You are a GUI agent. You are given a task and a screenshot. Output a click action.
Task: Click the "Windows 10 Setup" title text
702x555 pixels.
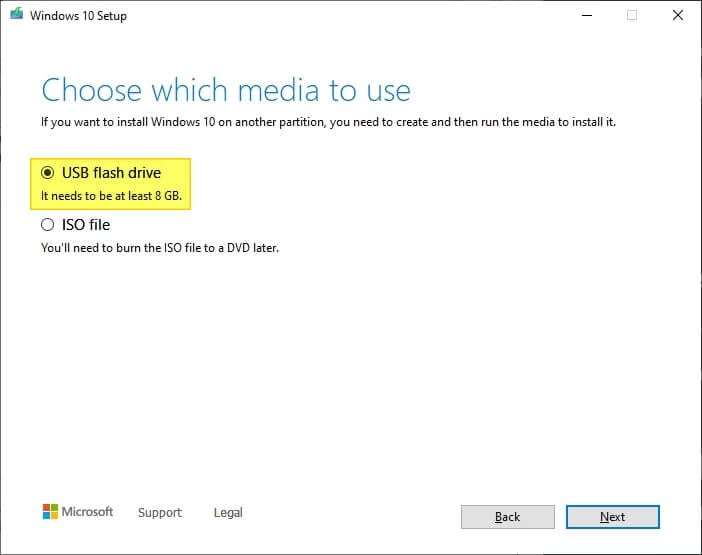pyautogui.click(x=78, y=16)
